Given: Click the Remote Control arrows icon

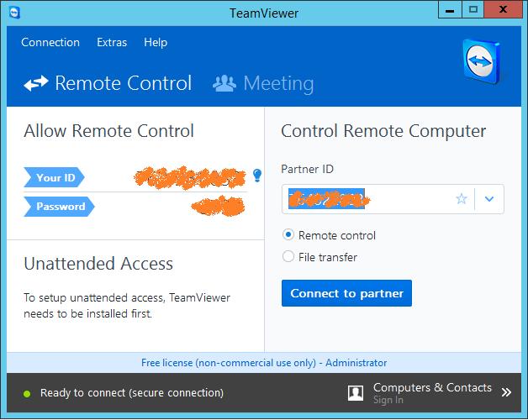Looking at the screenshot, I should pos(36,84).
